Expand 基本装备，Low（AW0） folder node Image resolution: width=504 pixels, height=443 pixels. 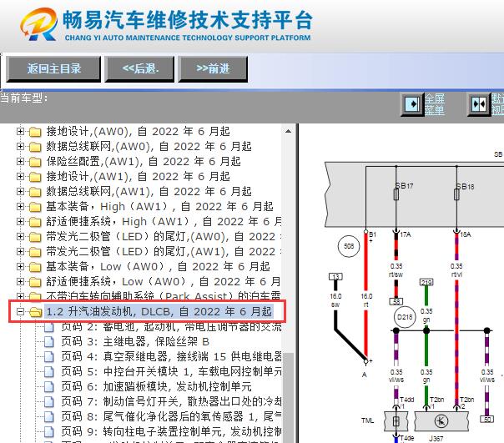[20, 266]
